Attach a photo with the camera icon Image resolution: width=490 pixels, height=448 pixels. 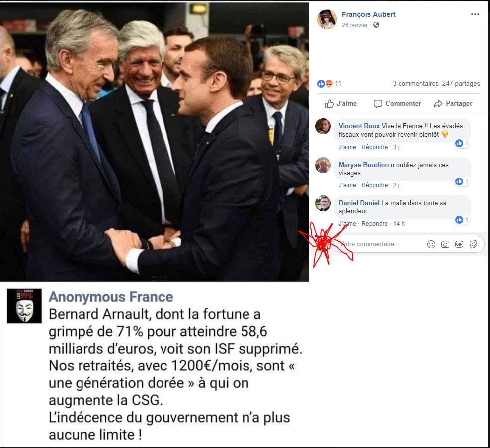445,244
